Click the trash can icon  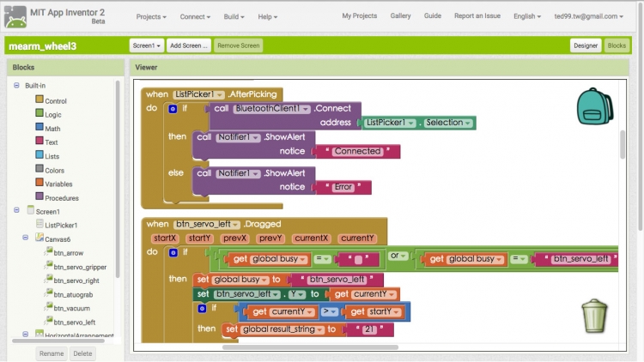pyautogui.click(x=594, y=315)
